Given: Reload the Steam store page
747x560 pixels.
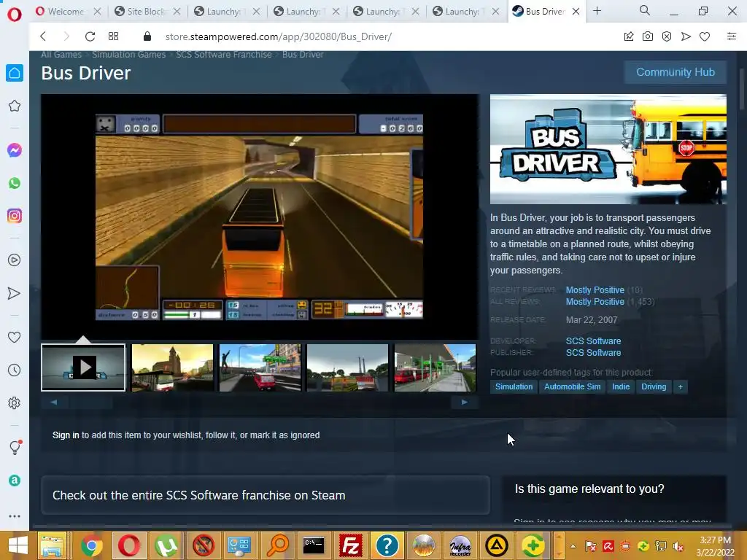Looking at the screenshot, I should pos(90,36).
